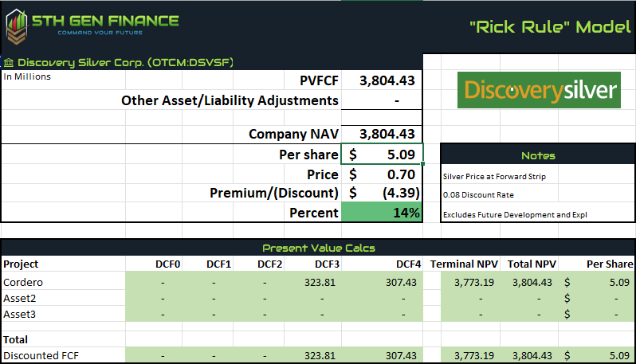
Task: Select the "In Millions" cell
Action: click(x=27, y=76)
